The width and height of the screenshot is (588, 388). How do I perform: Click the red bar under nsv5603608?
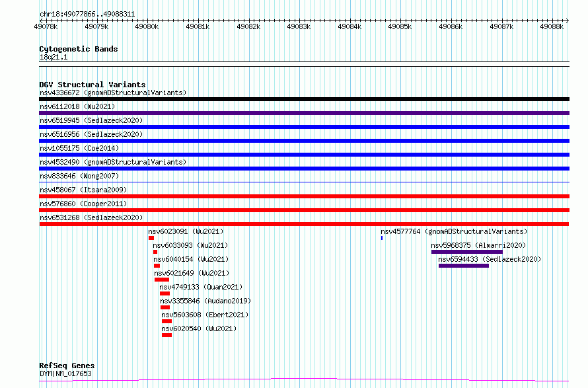(167, 322)
